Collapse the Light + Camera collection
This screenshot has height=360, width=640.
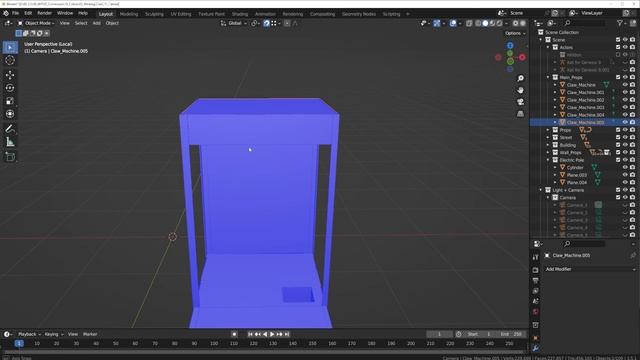[x=541, y=190]
